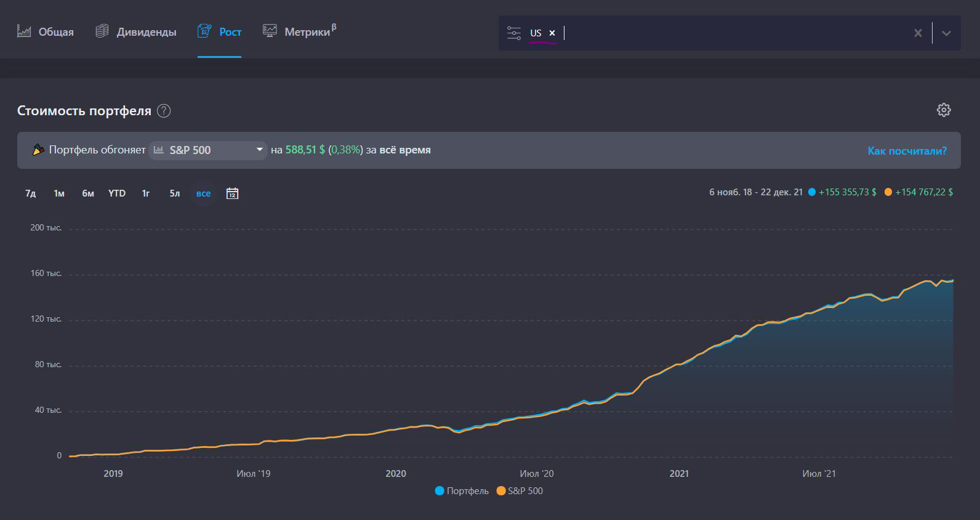Open the Метрики beta tab
The image size is (980, 520).
pyautogui.click(x=299, y=31)
